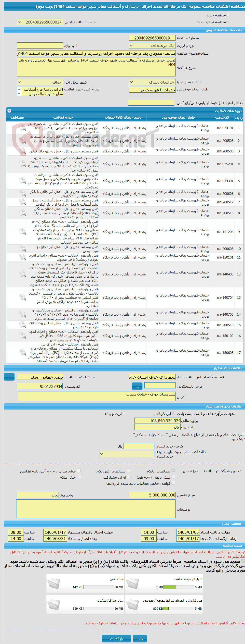245x644 pixels.
Task: Select the مناقصه جدید radio button
Action: pos(228,15)
